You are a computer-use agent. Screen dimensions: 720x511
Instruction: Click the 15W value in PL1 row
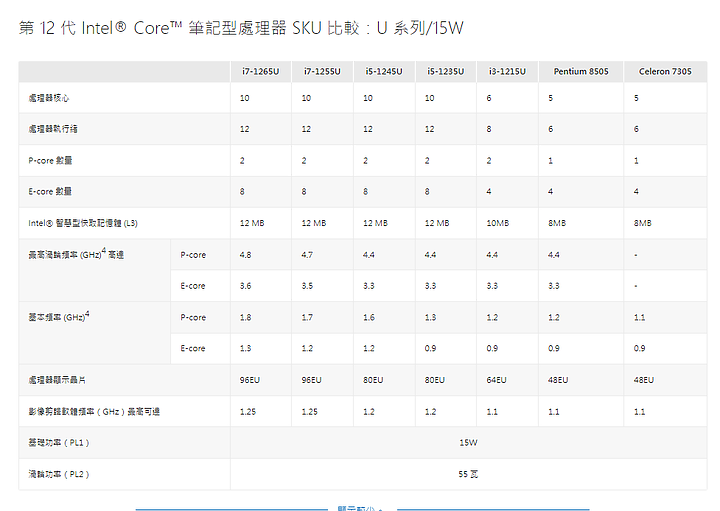click(468, 443)
